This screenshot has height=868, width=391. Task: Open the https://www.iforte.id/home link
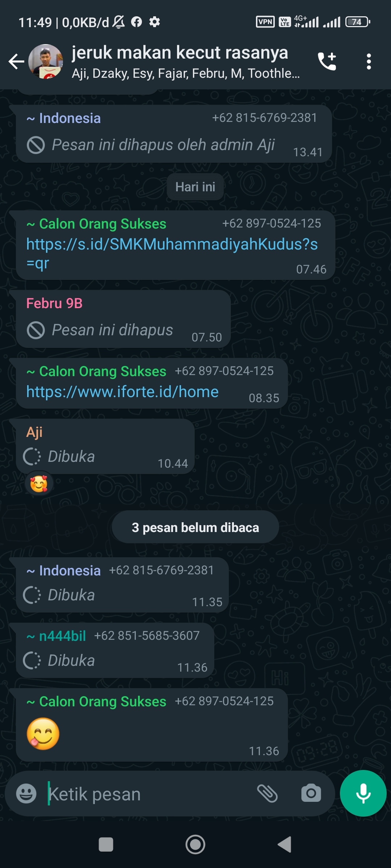pos(122,392)
